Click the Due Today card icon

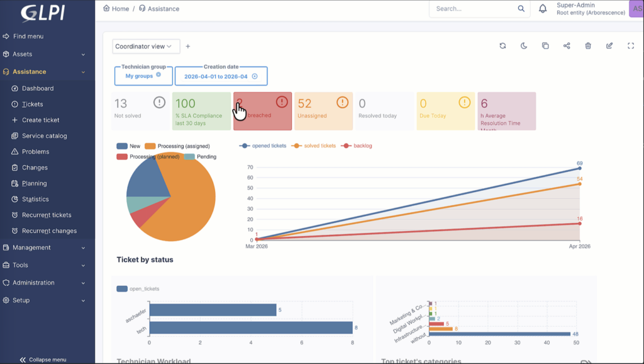point(464,102)
